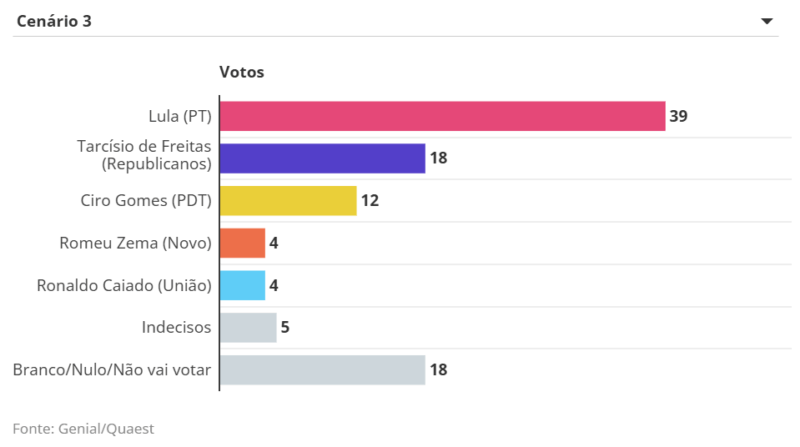Screen dimensions: 800x447
Task: Click the yellow Ciro Gomes bar
Action: 288,201
